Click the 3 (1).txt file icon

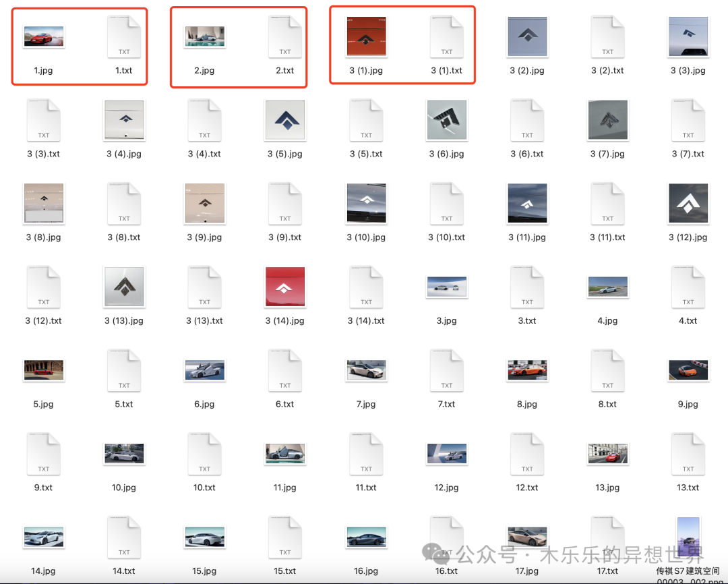(x=447, y=36)
